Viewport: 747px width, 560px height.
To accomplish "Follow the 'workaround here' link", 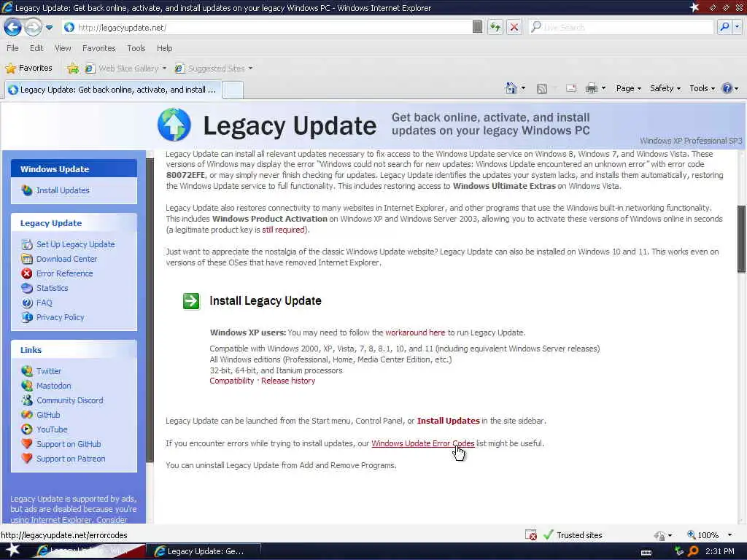I will click(415, 332).
